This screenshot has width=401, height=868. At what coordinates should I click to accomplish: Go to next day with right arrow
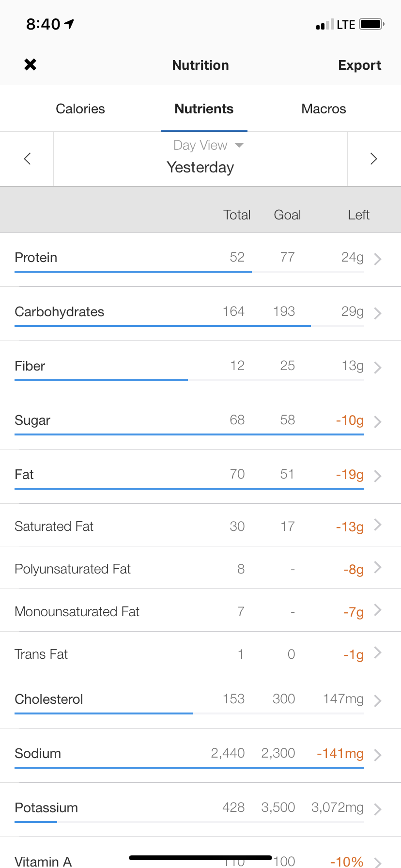coord(373,158)
